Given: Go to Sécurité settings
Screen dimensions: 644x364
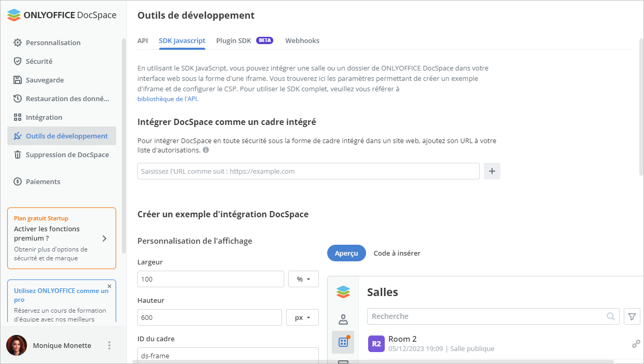Looking at the screenshot, I should pos(62,61).
